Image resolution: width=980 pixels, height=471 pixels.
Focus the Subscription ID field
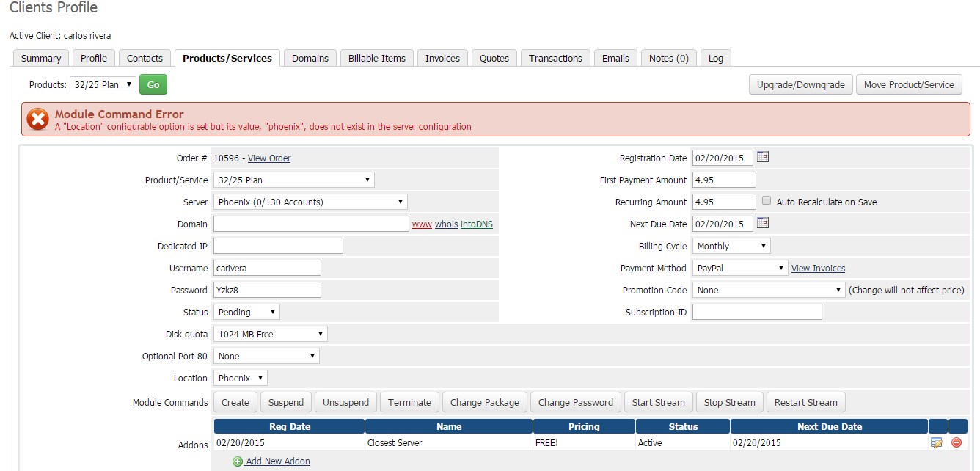coord(757,312)
